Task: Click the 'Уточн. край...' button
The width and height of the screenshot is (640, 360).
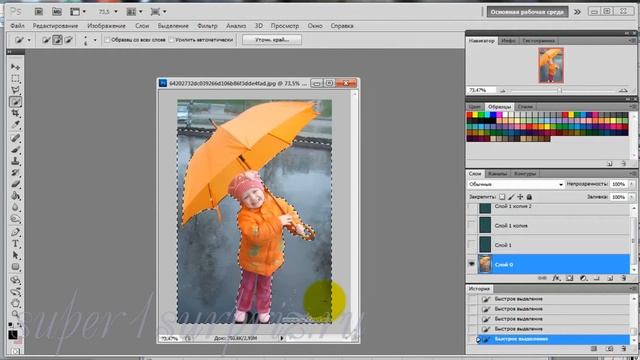Action: (272, 40)
